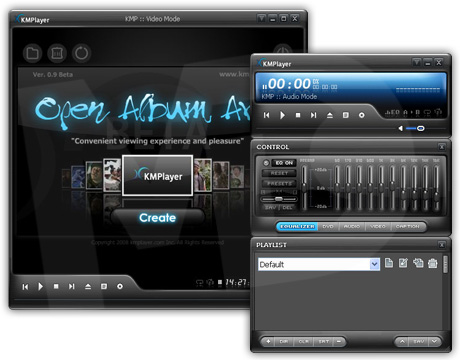460x360 pixels.
Task: Move playlist item up arrow
Action: pyautogui.click(x=402, y=341)
